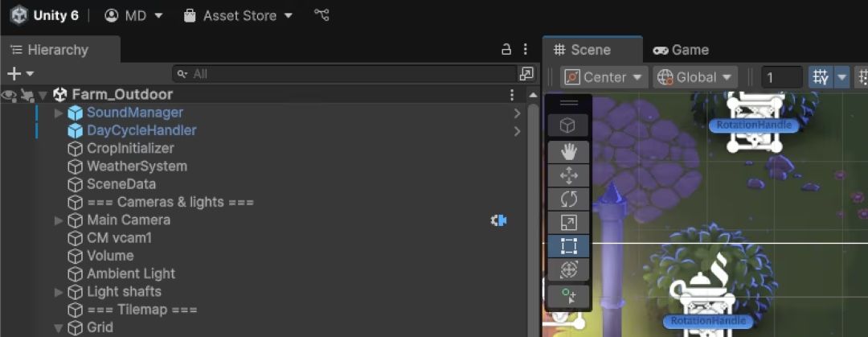Open Unity Version Control icon

coord(321,15)
